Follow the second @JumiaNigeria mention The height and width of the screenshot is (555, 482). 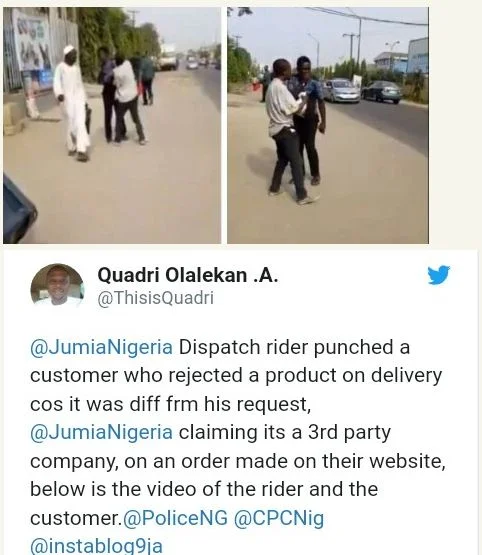tap(102, 433)
